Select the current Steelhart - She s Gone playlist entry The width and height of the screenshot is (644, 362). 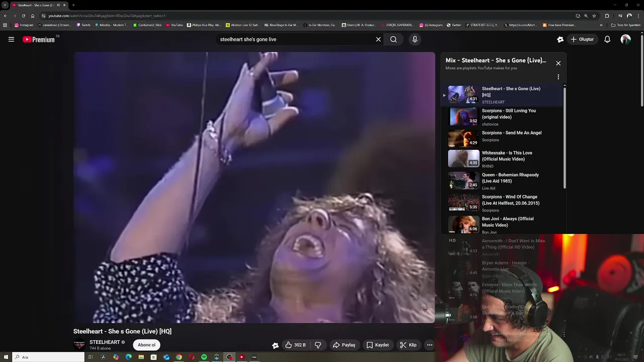pos(502,95)
